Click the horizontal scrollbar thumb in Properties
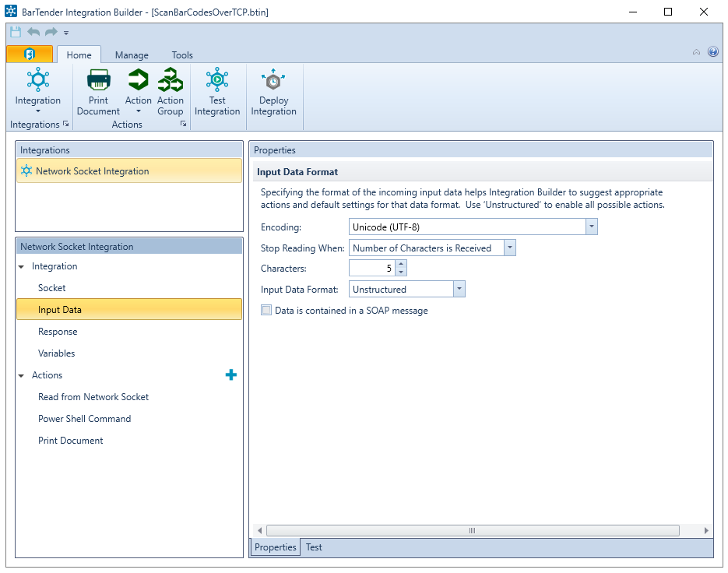This screenshot has width=728, height=573. click(473, 530)
